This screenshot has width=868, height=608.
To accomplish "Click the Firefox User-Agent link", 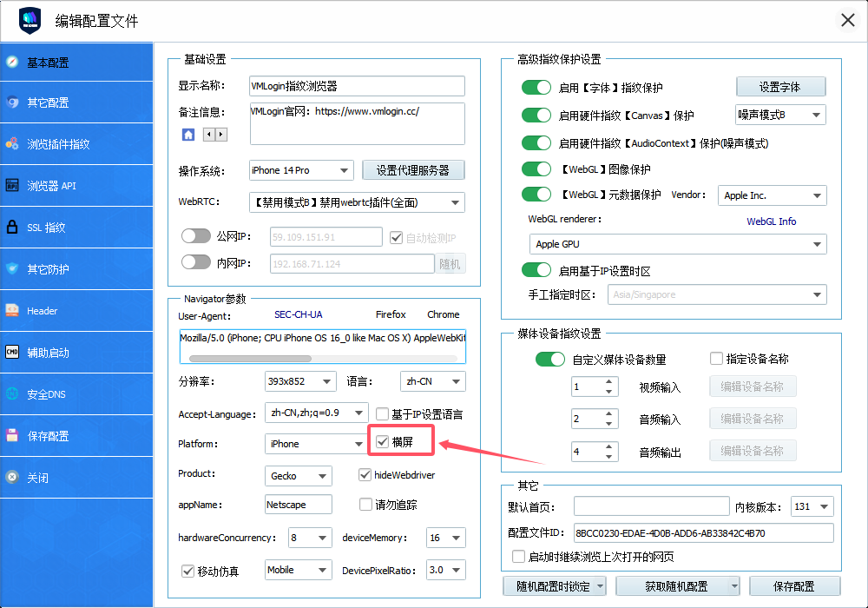I will click(x=391, y=314).
